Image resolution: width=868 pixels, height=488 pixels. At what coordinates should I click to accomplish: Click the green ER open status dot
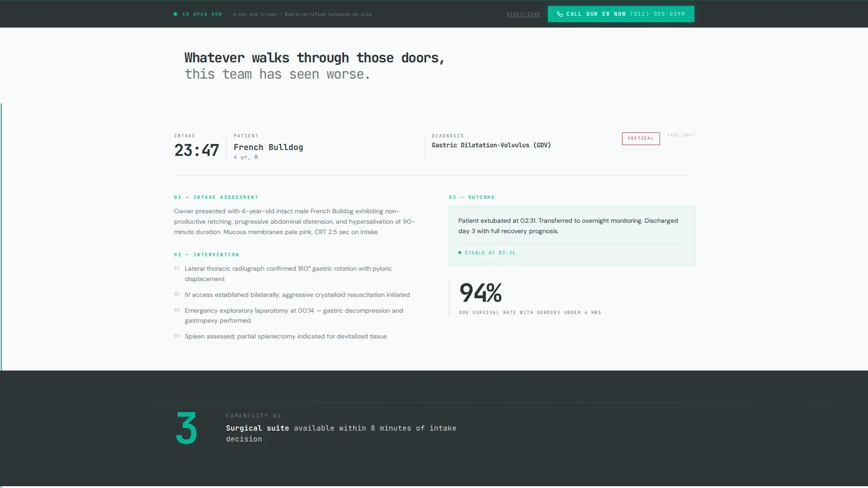point(175,14)
